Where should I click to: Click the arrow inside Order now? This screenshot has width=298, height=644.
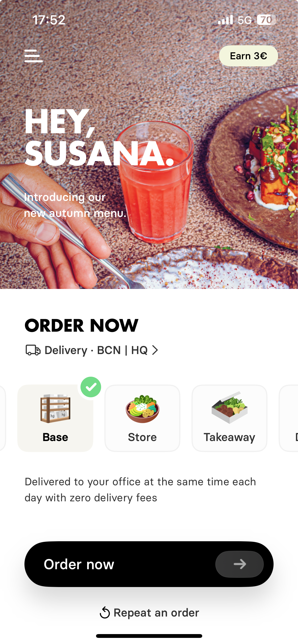click(x=239, y=564)
